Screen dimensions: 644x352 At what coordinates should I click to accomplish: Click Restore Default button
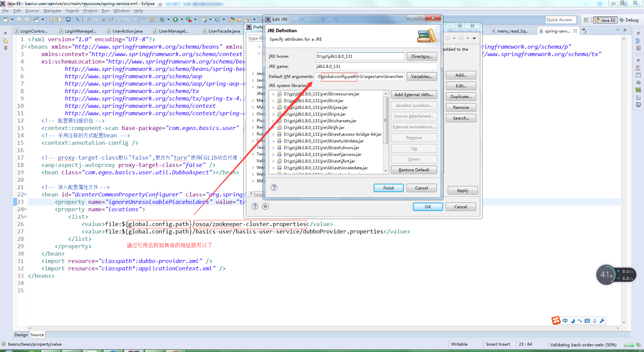pos(414,170)
